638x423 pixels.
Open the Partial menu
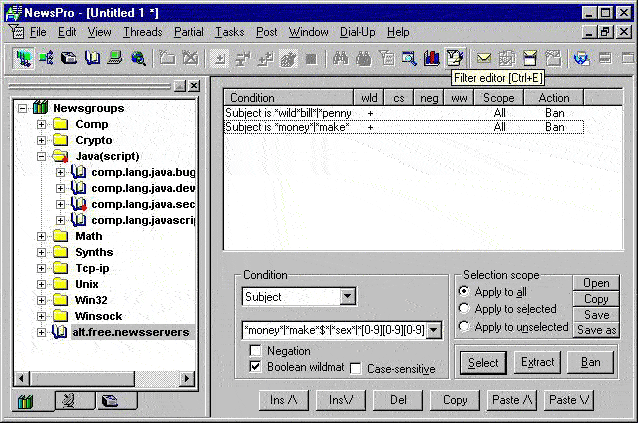[x=188, y=32]
